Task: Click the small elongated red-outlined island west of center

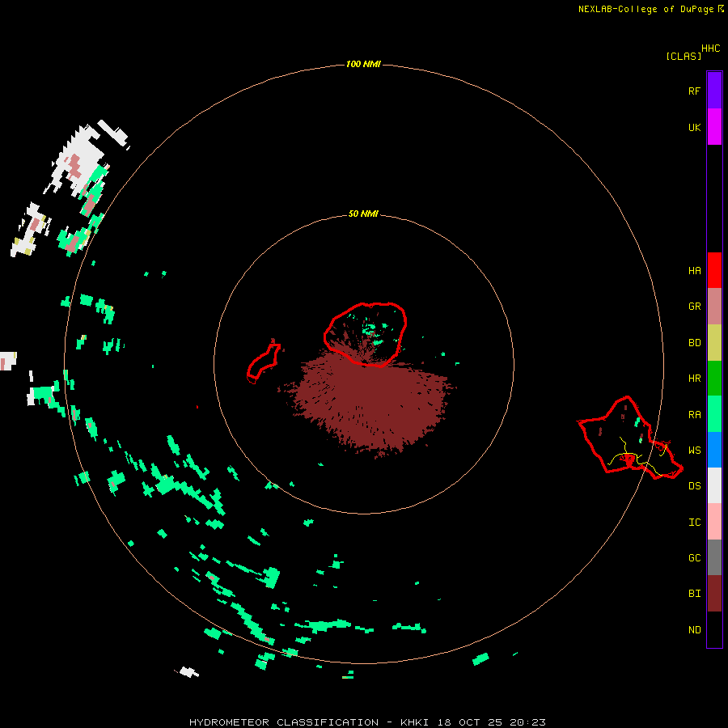Action: point(264,363)
